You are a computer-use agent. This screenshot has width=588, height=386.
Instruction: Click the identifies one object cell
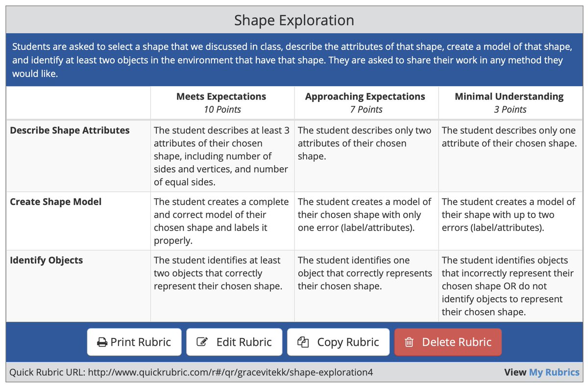tap(367, 286)
